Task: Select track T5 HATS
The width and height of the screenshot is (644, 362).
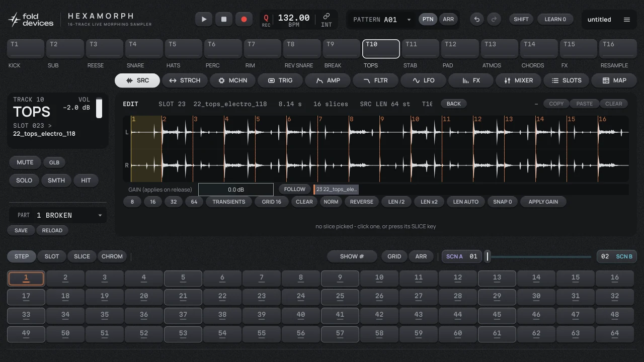Action: point(184,49)
